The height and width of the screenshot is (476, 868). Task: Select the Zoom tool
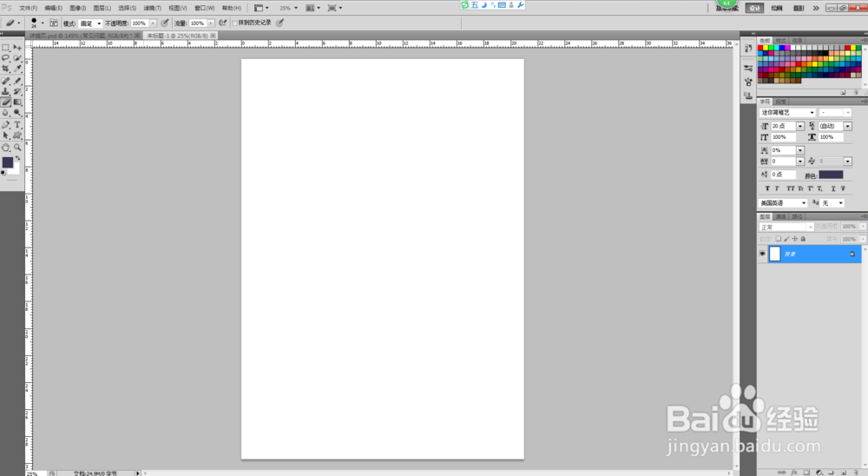coord(17,148)
